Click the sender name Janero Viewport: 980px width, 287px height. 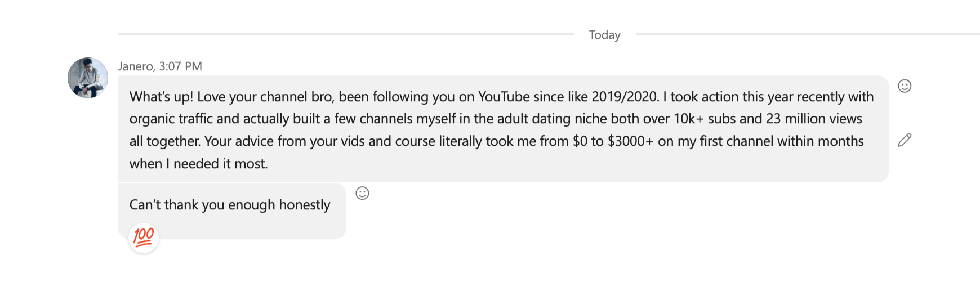coord(136,66)
